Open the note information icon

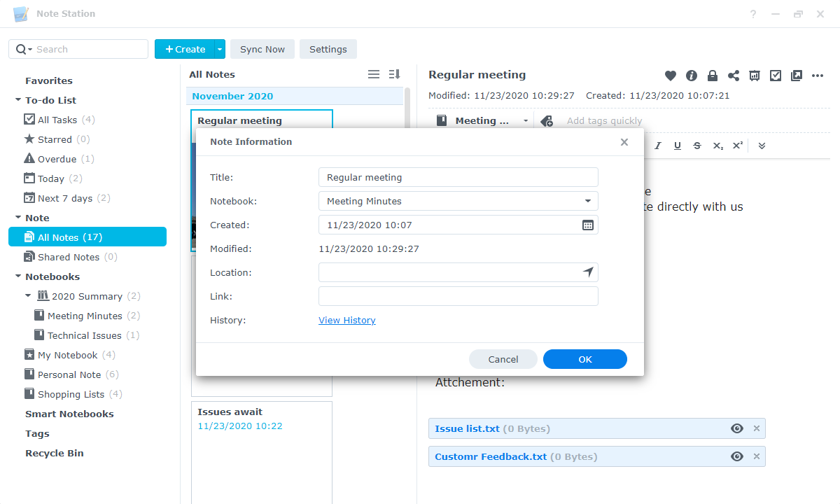(692, 76)
